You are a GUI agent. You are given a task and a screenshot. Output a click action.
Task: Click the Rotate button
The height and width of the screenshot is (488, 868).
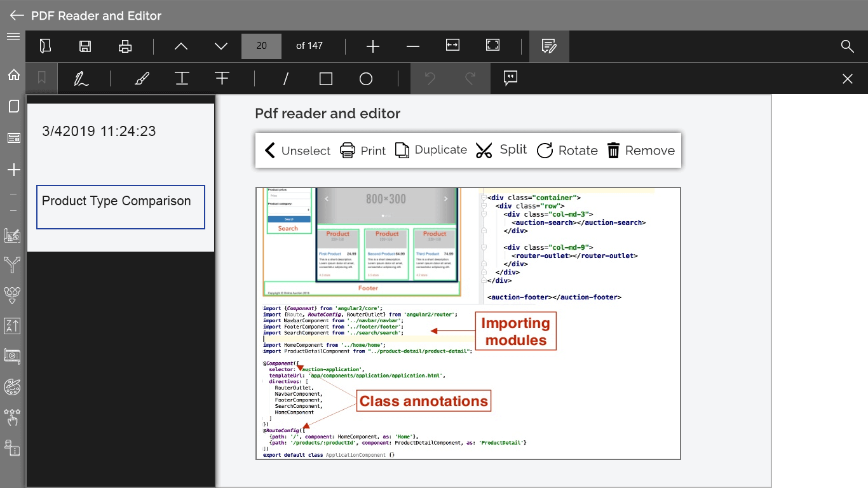[567, 151]
